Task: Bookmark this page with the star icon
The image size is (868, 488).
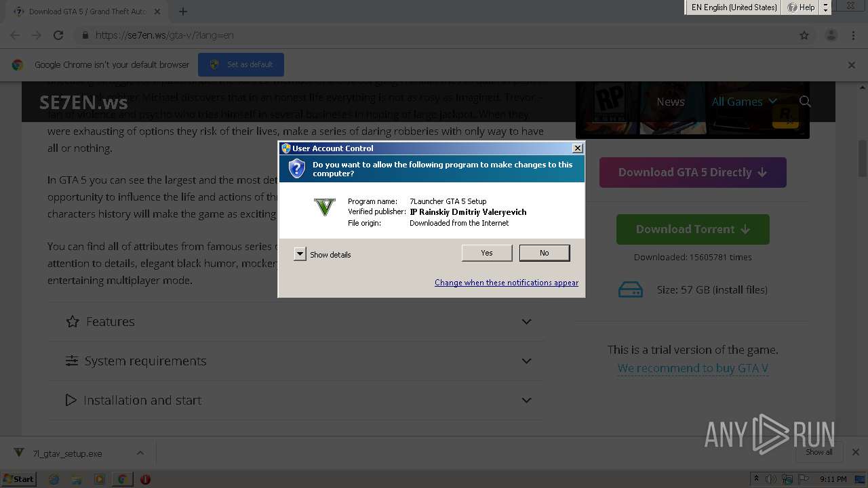Action: pos(804,35)
